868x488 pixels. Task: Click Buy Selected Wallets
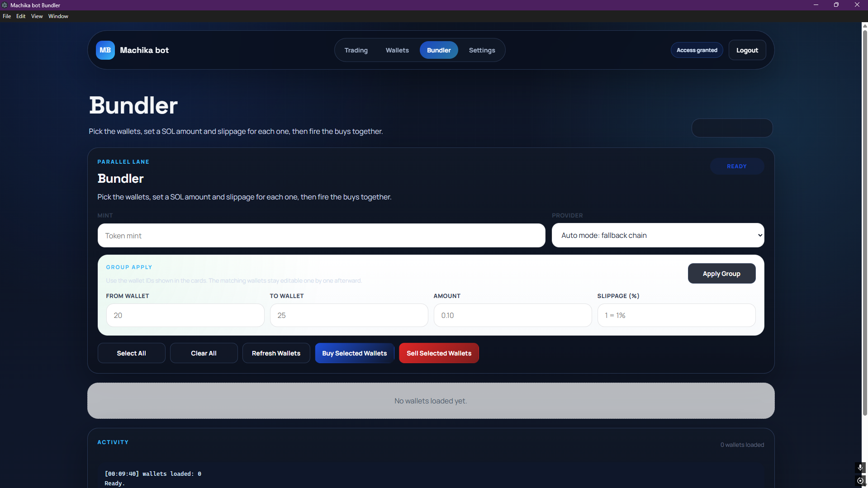point(354,353)
